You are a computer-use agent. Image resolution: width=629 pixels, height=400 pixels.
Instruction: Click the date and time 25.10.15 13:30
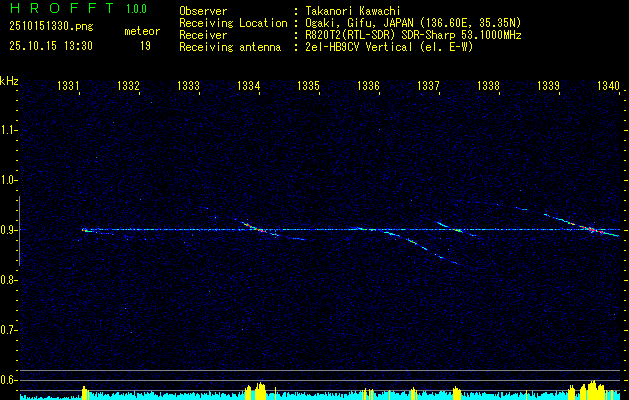(x=51, y=46)
